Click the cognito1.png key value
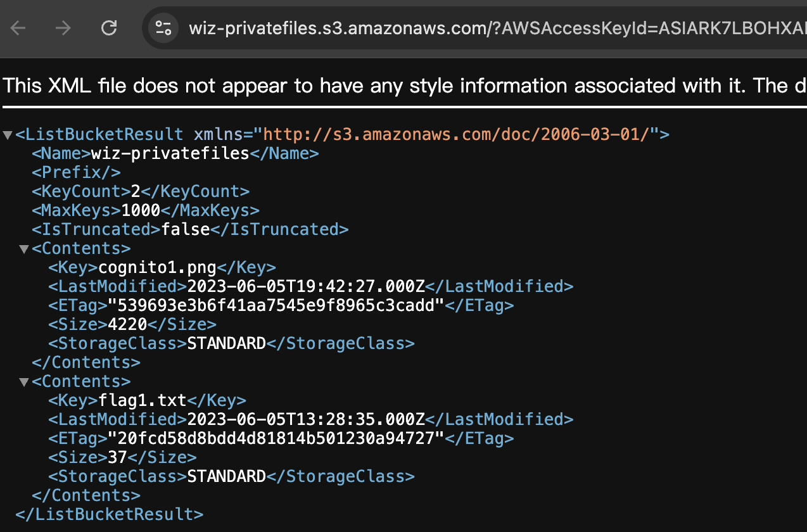The height and width of the screenshot is (532, 807). point(158,267)
